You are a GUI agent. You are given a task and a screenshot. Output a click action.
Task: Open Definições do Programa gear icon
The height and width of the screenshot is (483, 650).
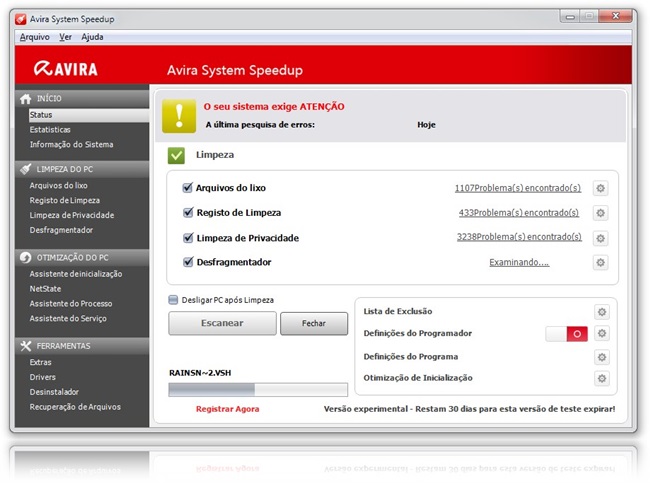pyautogui.click(x=602, y=357)
